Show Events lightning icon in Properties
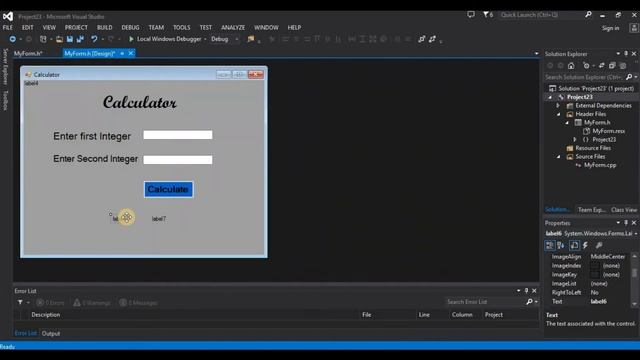This screenshot has width=640, height=360. click(586, 245)
